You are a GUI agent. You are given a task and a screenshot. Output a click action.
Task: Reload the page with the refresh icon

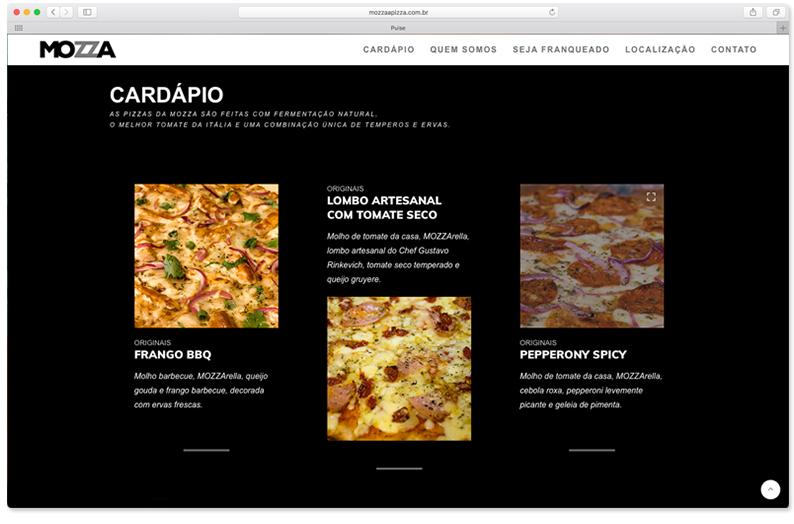click(x=552, y=12)
